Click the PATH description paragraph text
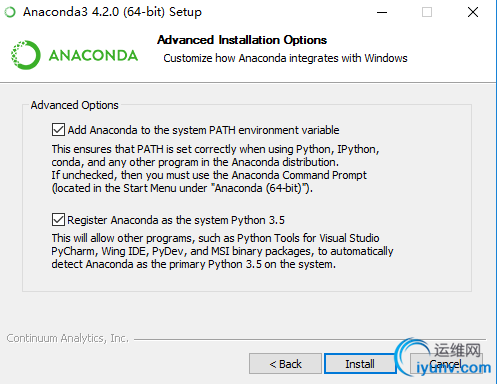This screenshot has height=384, width=497. tap(215, 169)
